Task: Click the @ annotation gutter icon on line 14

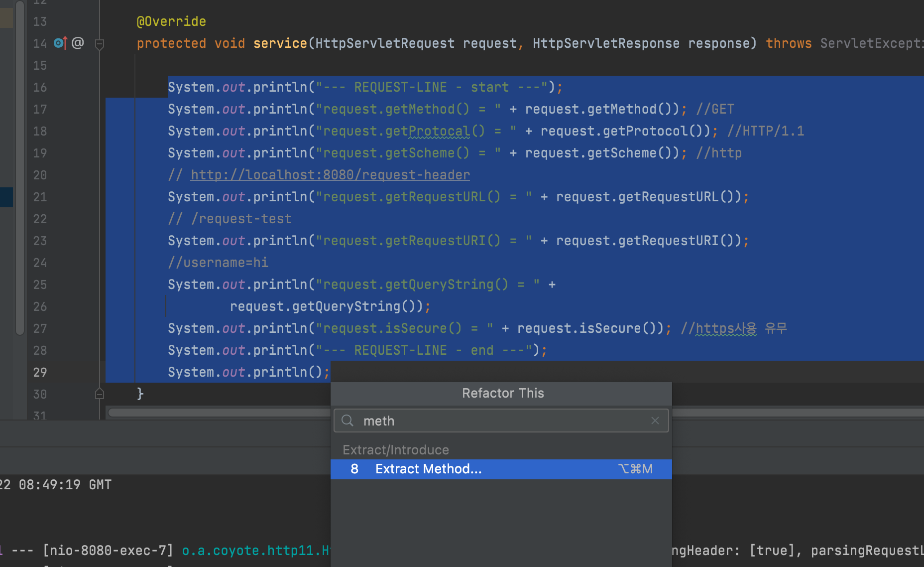Action: coord(78,43)
